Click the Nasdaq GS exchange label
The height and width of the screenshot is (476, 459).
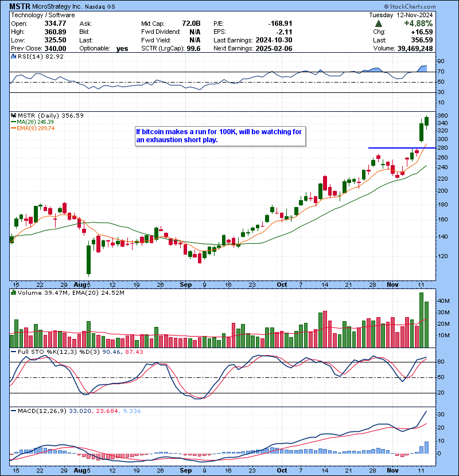coord(100,7)
